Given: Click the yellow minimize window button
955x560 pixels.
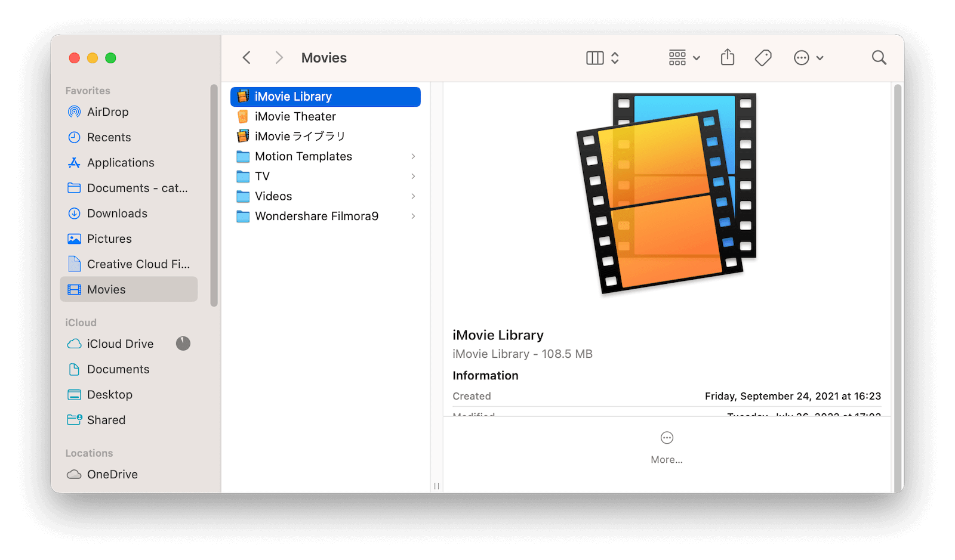Looking at the screenshot, I should (93, 58).
